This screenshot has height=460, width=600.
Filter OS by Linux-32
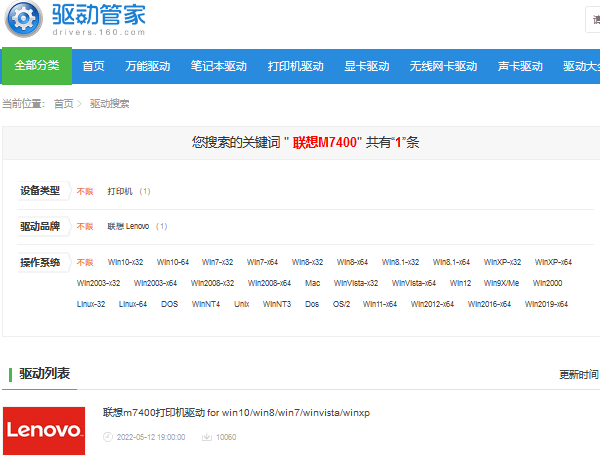[91, 304]
